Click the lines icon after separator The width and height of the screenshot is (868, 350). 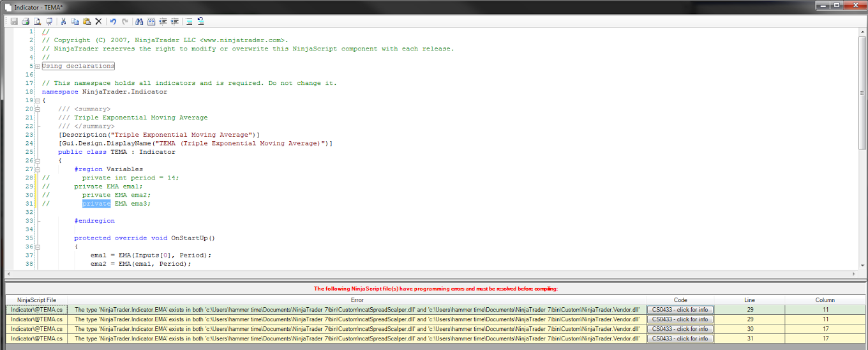[x=189, y=21]
